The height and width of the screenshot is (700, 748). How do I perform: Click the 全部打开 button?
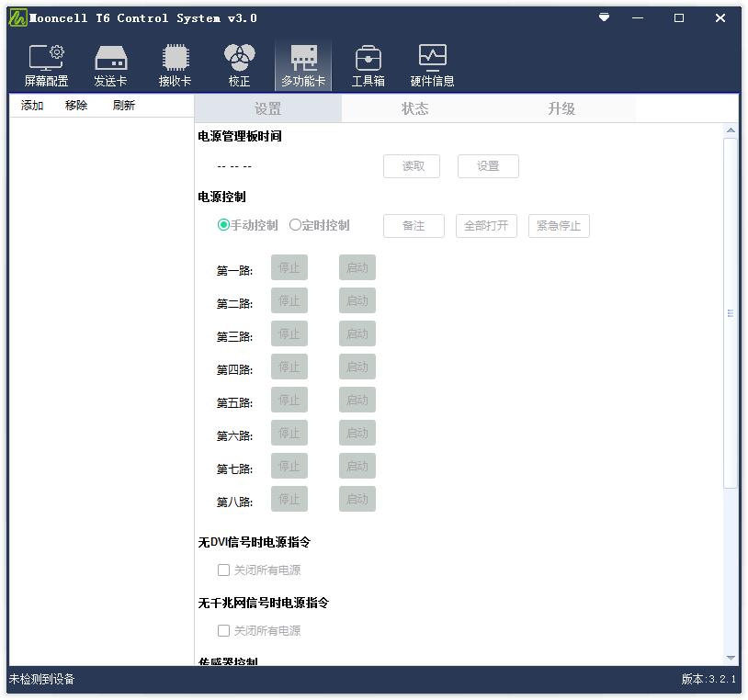(x=486, y=226)
